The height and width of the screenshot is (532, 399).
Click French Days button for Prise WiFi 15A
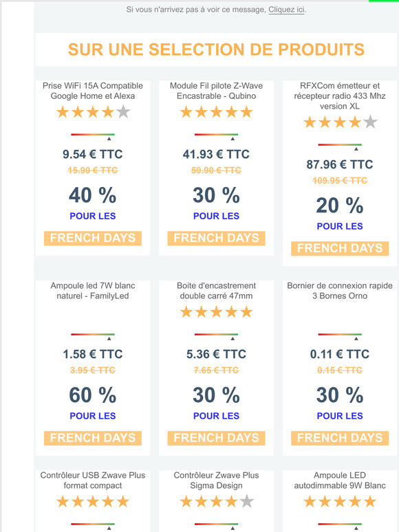coord(93,238)
